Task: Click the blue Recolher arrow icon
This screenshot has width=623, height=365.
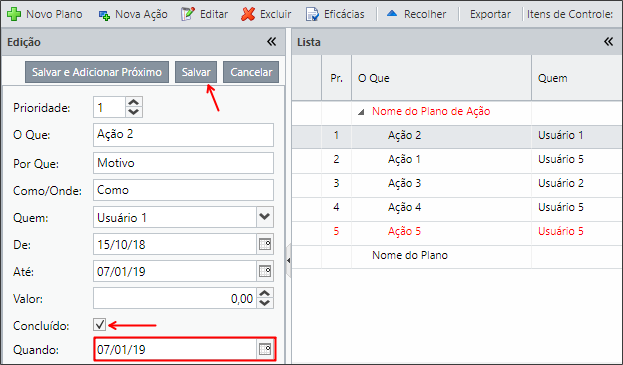Action: (392, 14)
